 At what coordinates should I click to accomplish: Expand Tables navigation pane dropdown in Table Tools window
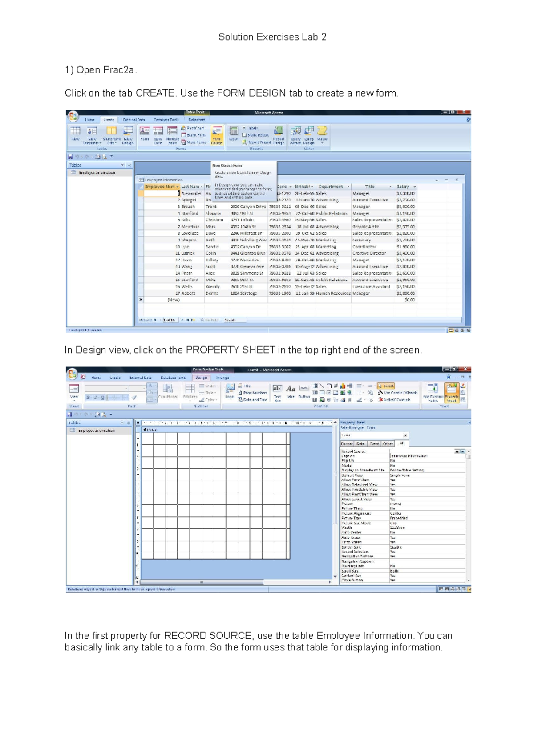pyautogui.click(x=122, y=165)
